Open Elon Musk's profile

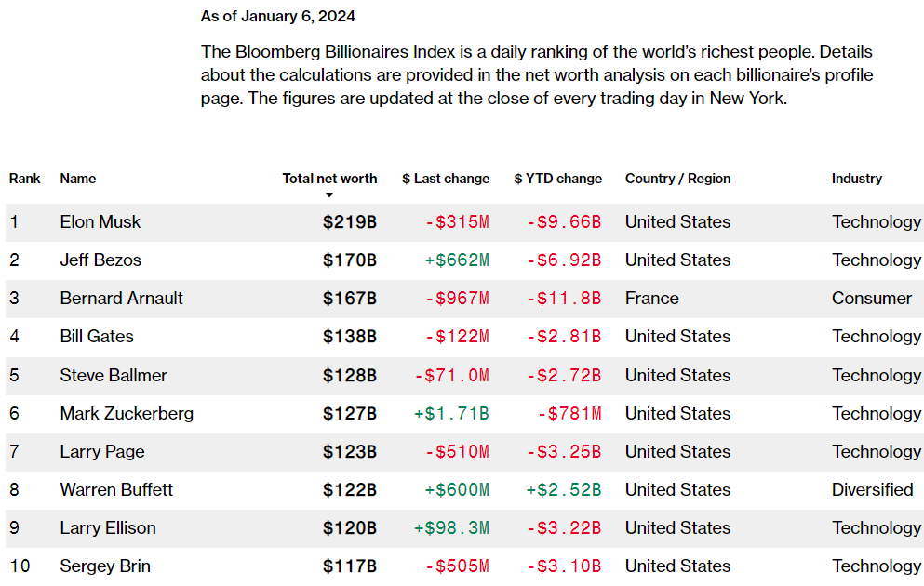click(x=100, y=222)
